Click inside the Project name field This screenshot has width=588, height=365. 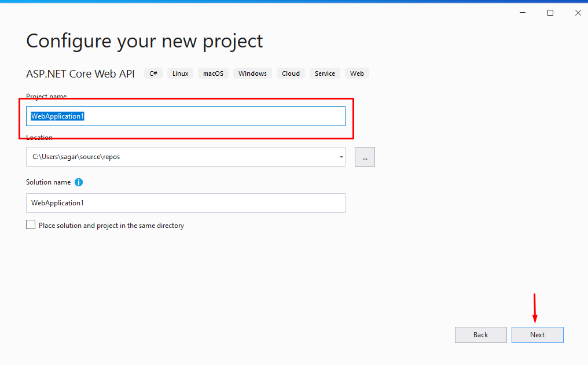pos(185,116)
